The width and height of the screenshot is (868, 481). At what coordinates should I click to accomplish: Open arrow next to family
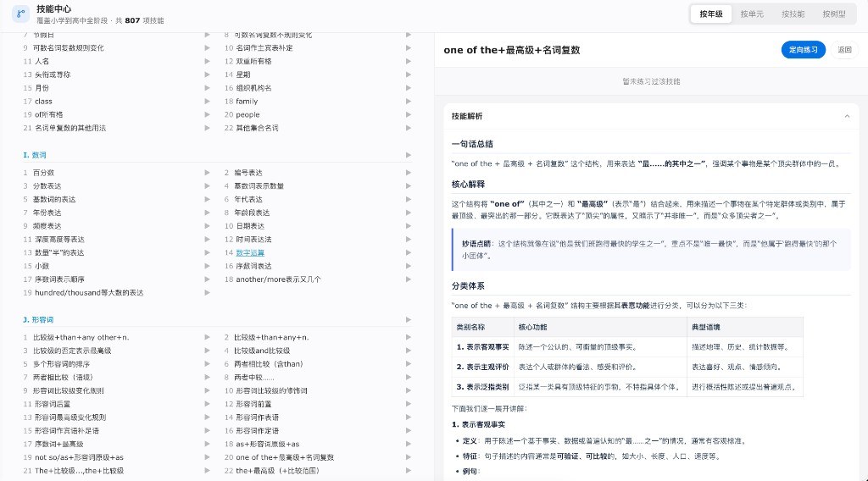(409, 101)
